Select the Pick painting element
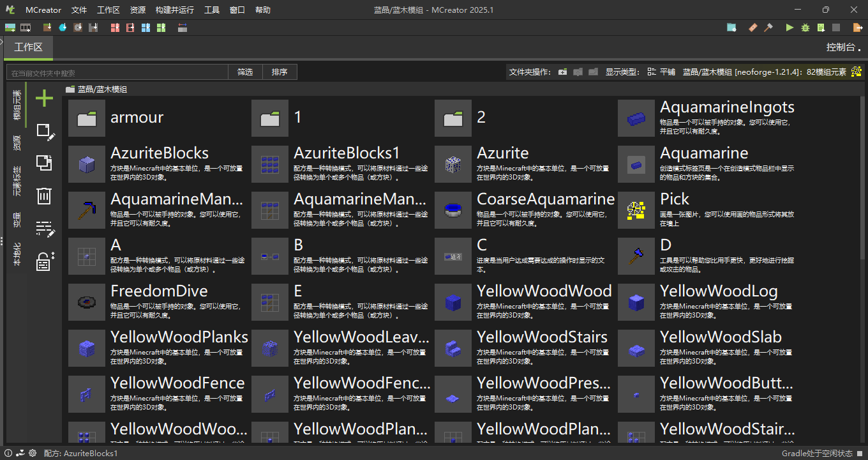 click(x=707, y=210)
